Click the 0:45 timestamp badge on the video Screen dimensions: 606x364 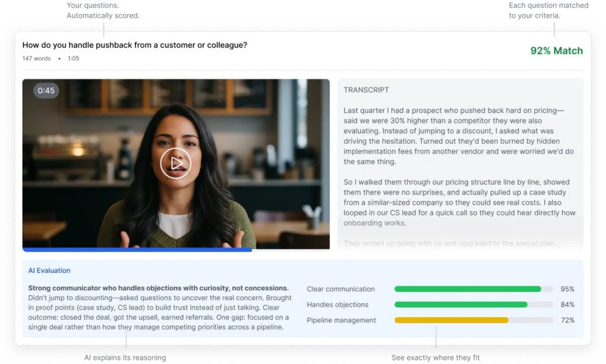[46, 91]
